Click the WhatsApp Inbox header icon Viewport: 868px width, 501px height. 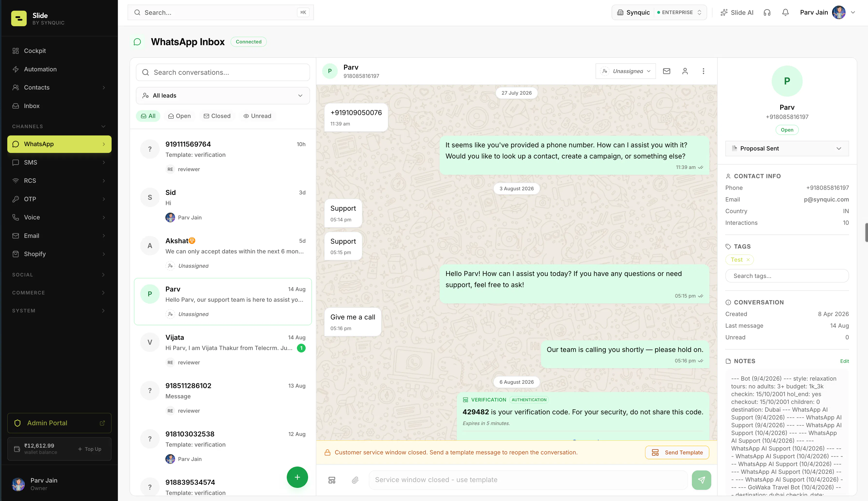pyautogui.click(x=137, y=42)
